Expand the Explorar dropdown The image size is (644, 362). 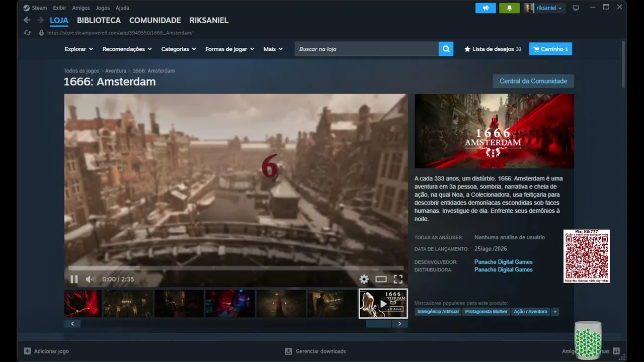[x=79, y=49]
